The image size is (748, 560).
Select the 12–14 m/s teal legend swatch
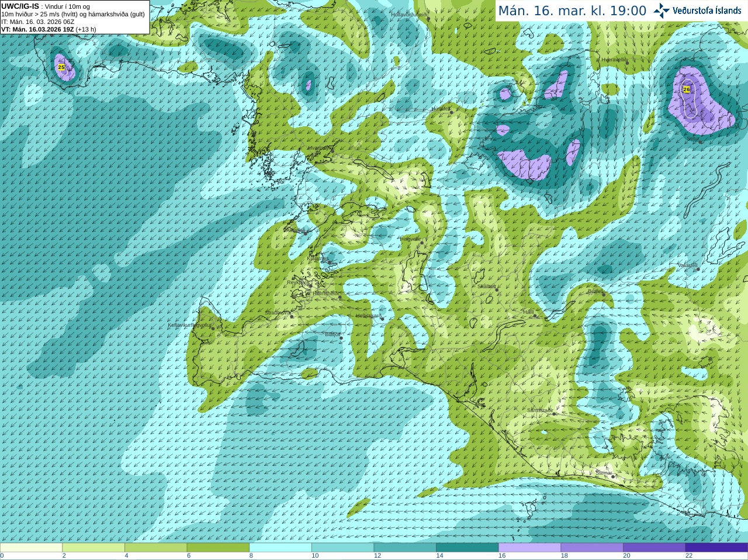[405, 547]
